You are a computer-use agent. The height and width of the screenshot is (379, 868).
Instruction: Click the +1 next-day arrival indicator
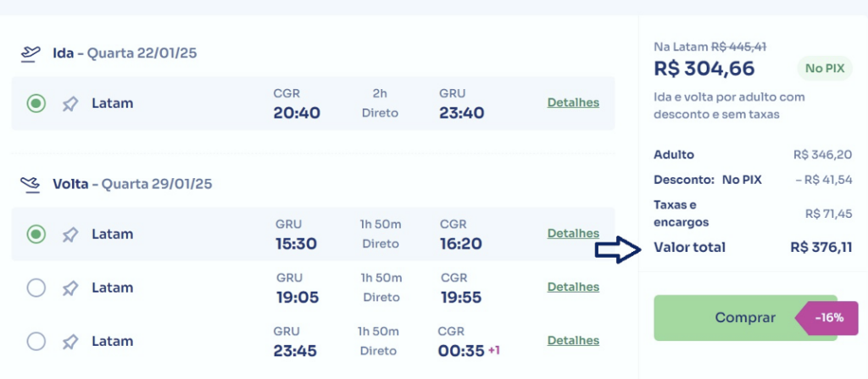pyautogui.click(x=492, y=349)
